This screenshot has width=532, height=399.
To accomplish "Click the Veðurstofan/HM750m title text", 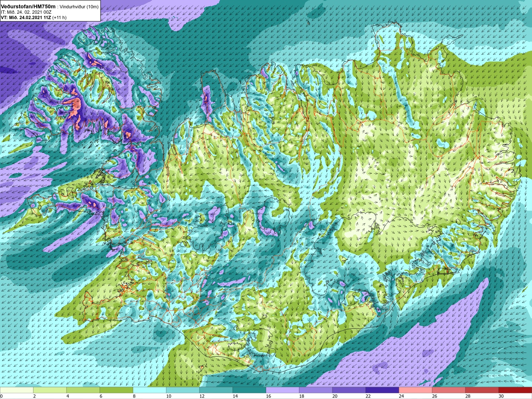I will 28,7.
